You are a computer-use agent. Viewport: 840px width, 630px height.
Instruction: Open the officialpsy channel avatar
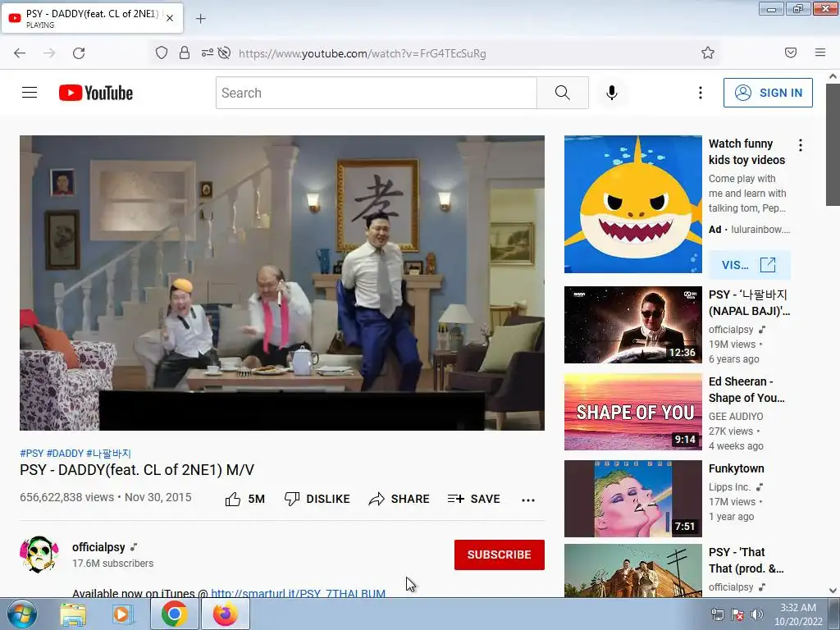click(39, 555)
